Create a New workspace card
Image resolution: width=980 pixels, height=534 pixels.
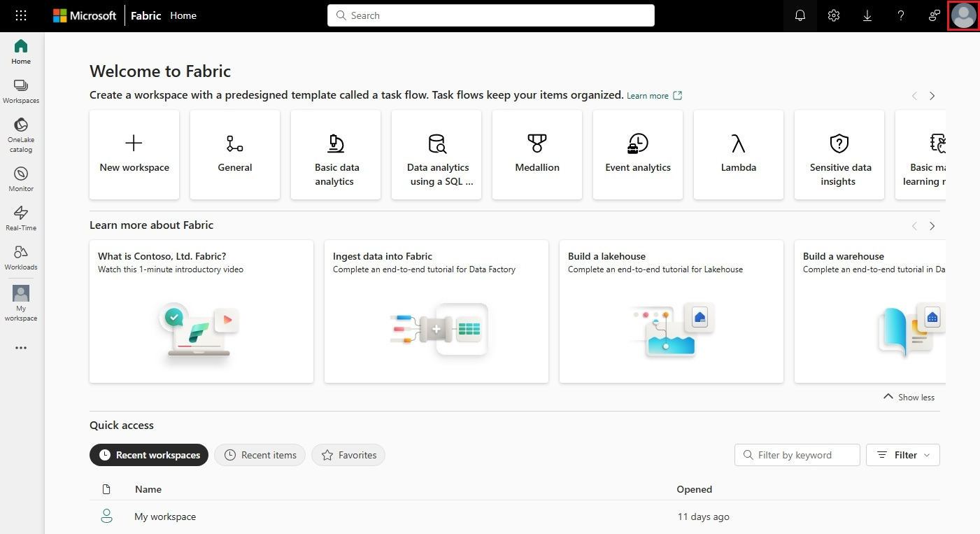click(x=134, y=155)
